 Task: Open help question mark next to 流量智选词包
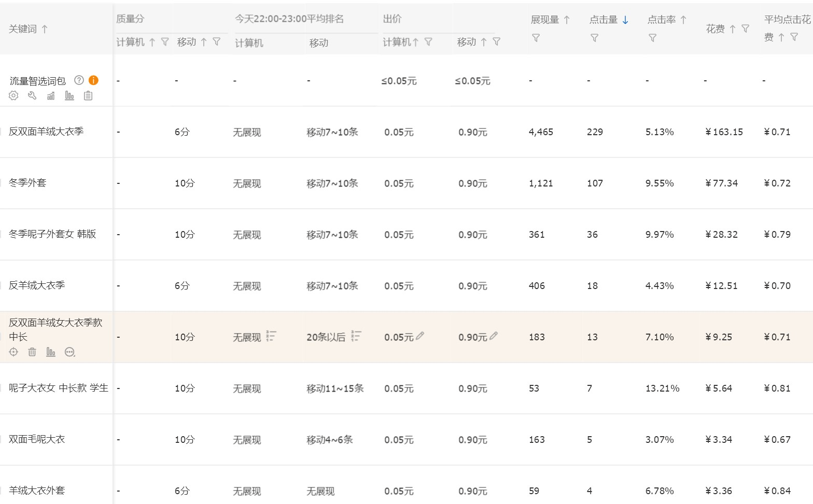coord(79,80)
